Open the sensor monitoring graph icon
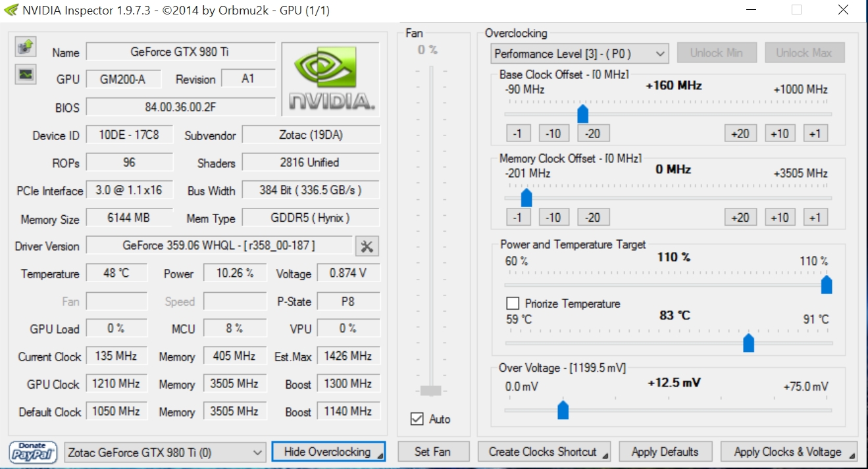 click(x=25, y=74)
